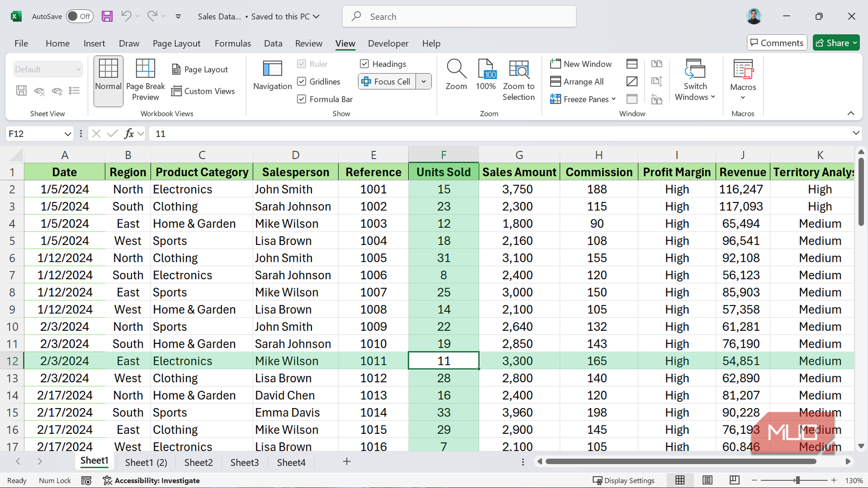
Task: Open the Formulas ribbon tab
Action: 233,43
